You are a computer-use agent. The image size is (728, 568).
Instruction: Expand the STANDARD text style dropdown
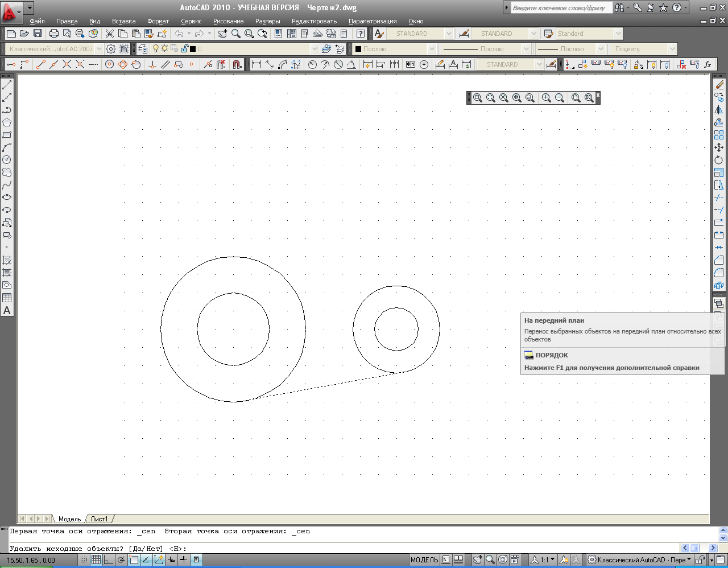(x=449, y=34)
